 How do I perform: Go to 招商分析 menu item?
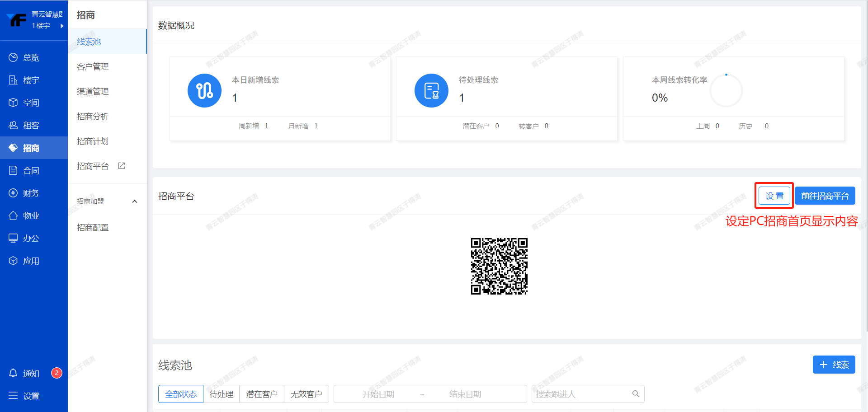[93, 116]
